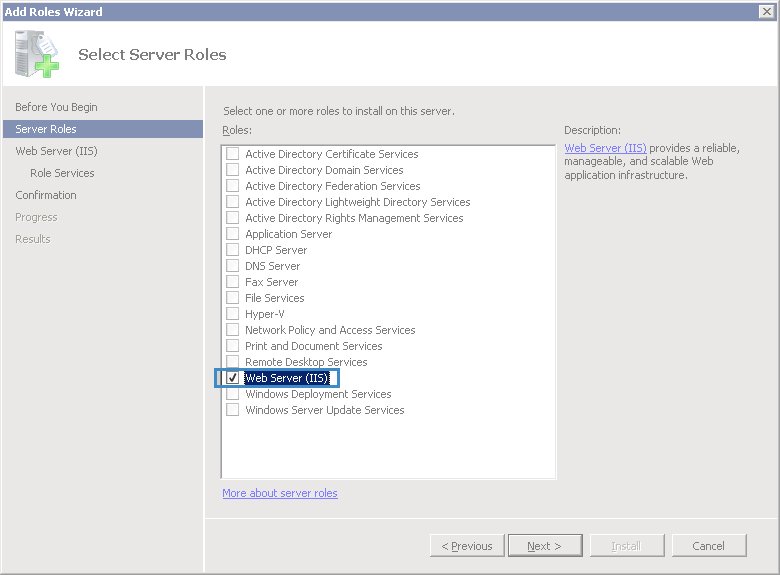Go to Before You Begin step

click(x=56, y=107)
